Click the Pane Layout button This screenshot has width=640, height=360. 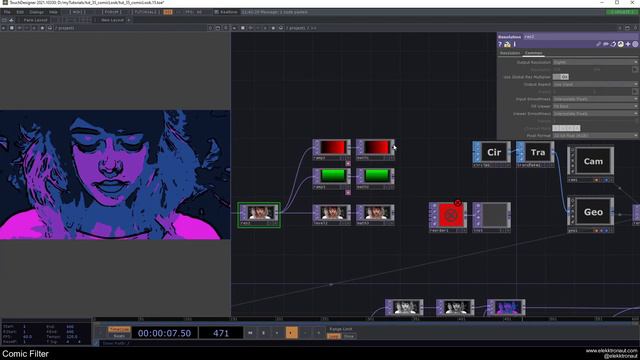tap(35, 20)
